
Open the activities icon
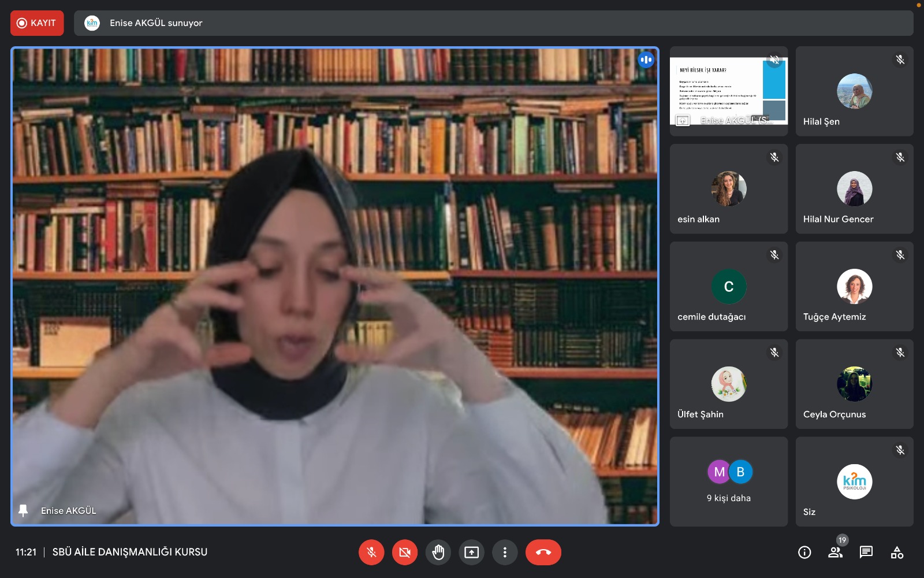897,553
